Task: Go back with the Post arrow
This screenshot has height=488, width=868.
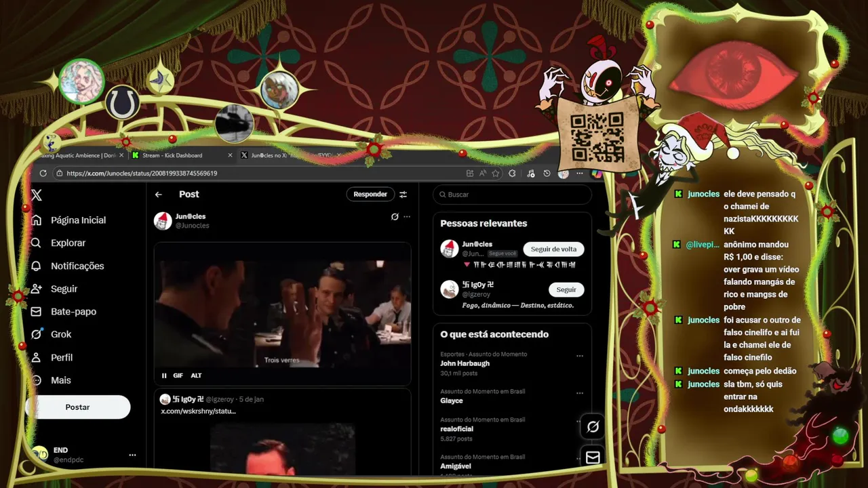Action: coord(159,195)
